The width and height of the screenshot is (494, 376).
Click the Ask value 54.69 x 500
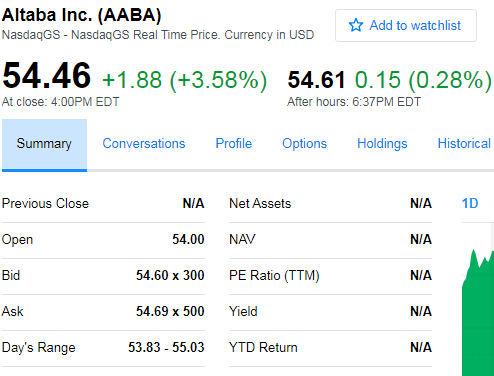point(170,311)
